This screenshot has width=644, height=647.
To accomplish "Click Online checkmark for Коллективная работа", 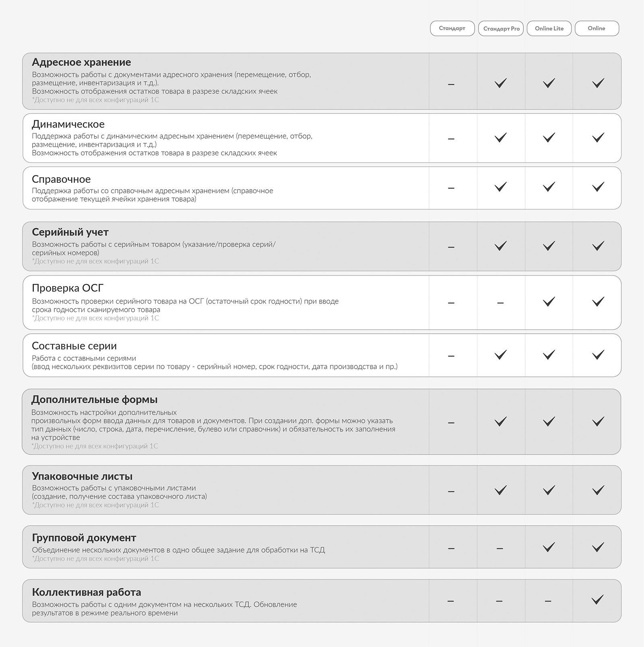I will pyautogui.click(x=598, y=600).
